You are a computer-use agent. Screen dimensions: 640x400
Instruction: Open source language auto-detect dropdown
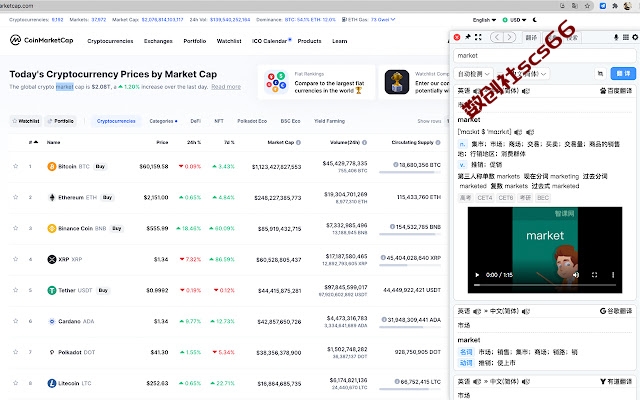point(473,74)
